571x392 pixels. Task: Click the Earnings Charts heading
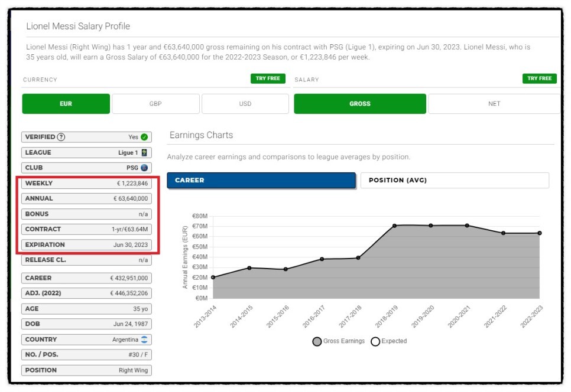click(201, 135)
